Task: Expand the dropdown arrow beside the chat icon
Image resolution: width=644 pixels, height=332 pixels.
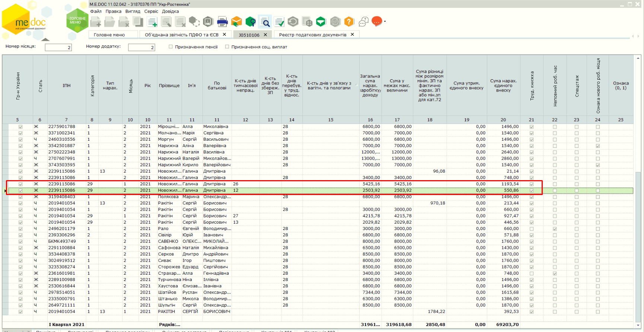Action: click(x=385, y=22)
